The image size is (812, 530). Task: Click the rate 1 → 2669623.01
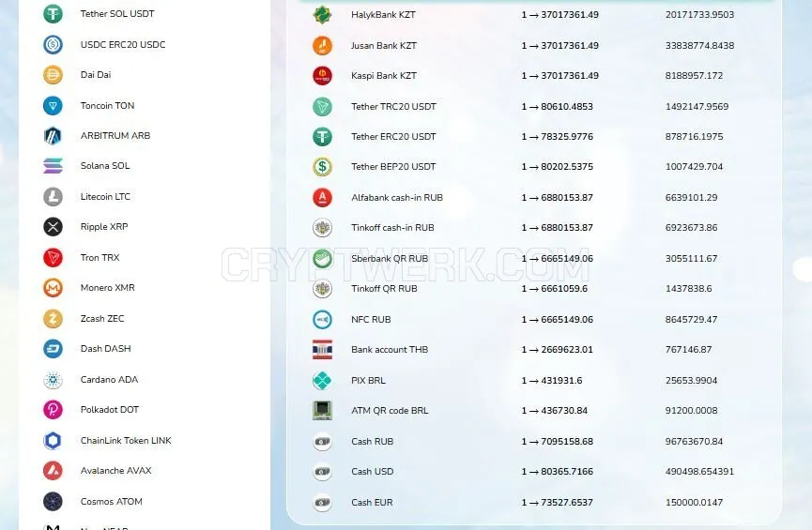(558, 349)
